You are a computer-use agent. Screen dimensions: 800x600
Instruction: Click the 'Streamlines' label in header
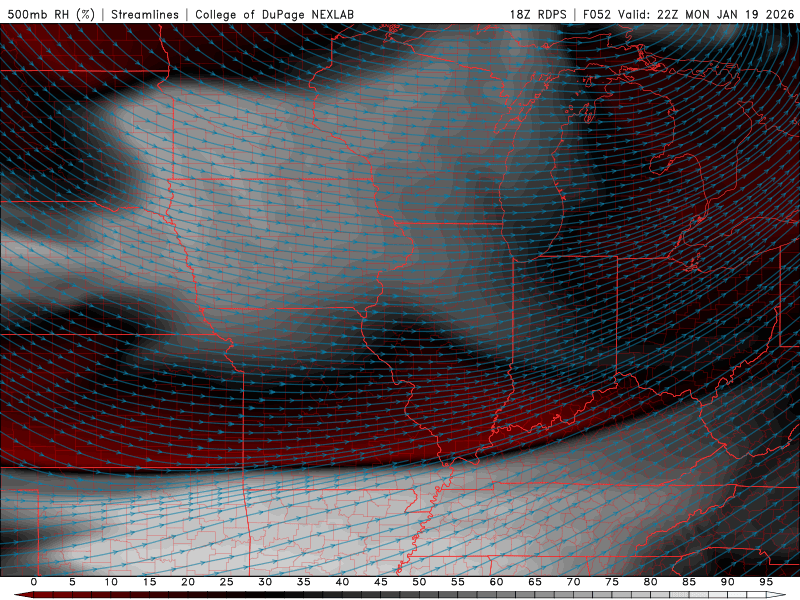(145, 14)
